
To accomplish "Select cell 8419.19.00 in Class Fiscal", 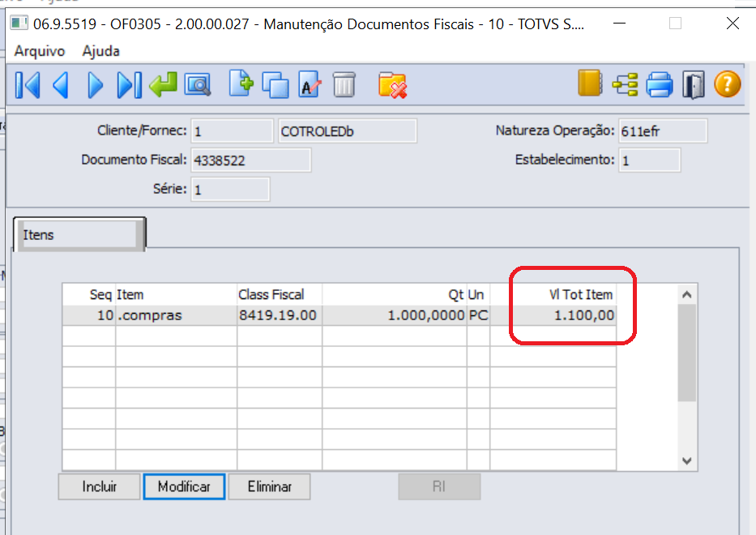I will (x=280, y=315).
